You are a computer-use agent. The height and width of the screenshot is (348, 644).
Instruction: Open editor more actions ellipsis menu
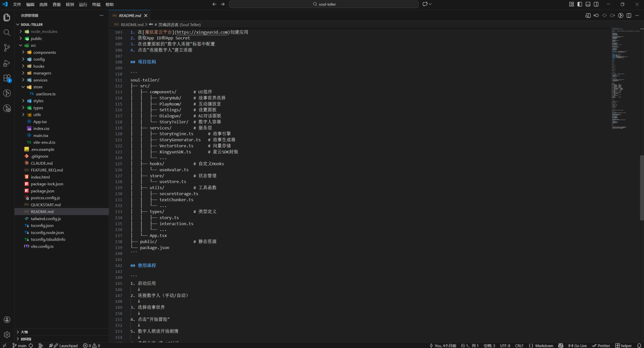(x=637, y=16)
